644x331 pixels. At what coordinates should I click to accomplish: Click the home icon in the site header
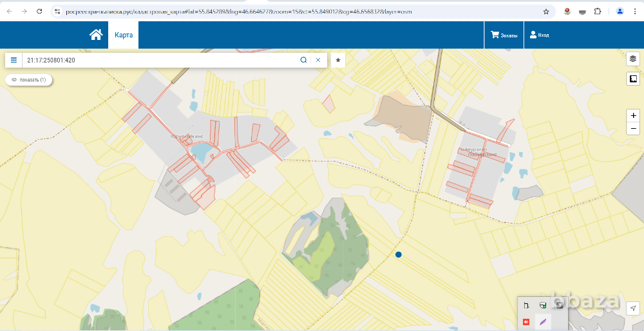tap(96, 35)
